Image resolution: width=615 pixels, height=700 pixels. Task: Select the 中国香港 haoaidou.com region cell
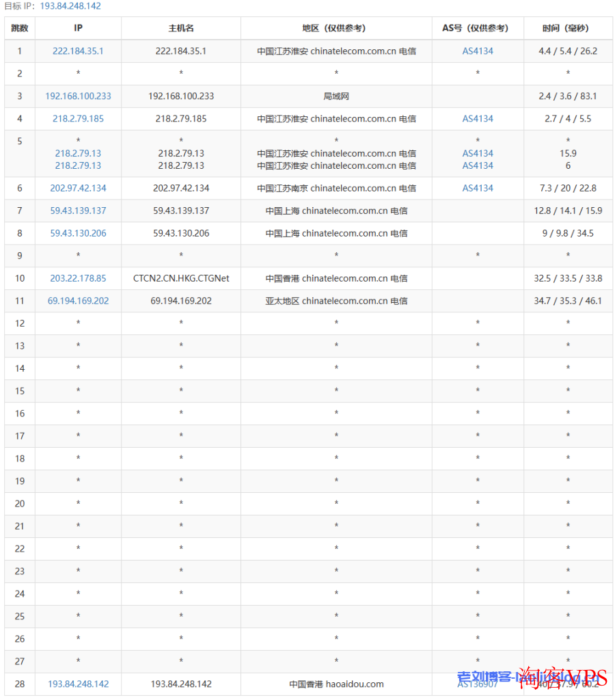click(x=336, y=684)
